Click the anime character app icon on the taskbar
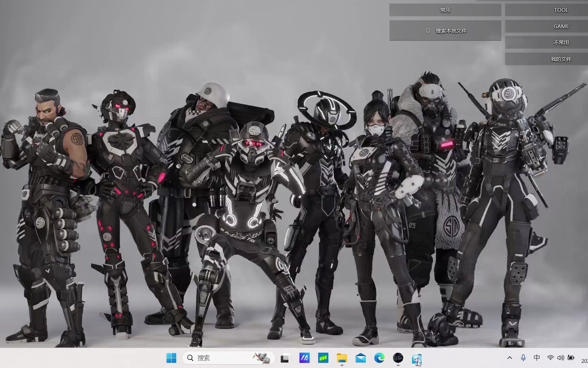This screenshot has height=368, width=588. 417,358
